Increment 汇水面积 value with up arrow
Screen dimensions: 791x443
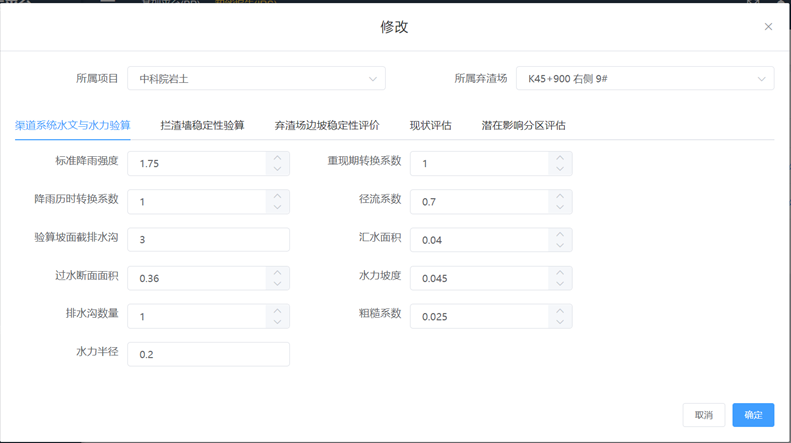pos(560,234)
